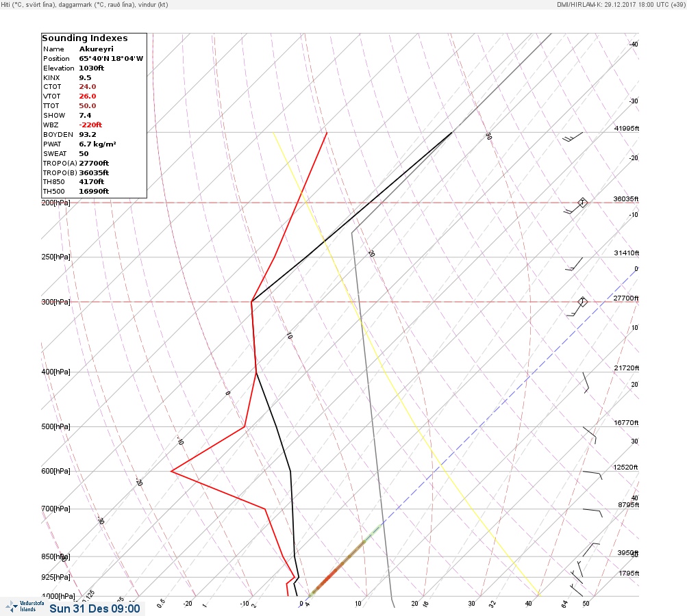Screen dimensions: 687x616
Task: Click the '31410ft' altitude label
Action: (x=627, y=253)
